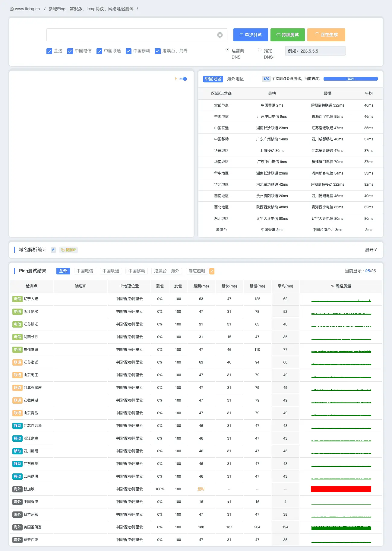Clear the address input with the X icon

[x=220, y=35]
